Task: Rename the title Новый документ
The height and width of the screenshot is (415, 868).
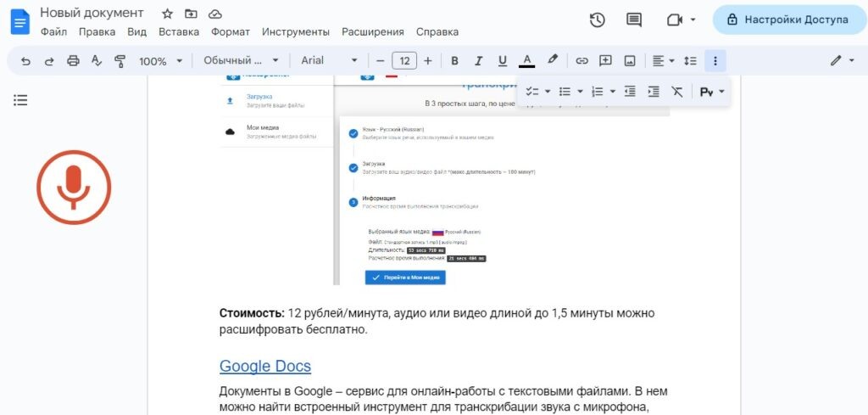Action: pos(92,13)
